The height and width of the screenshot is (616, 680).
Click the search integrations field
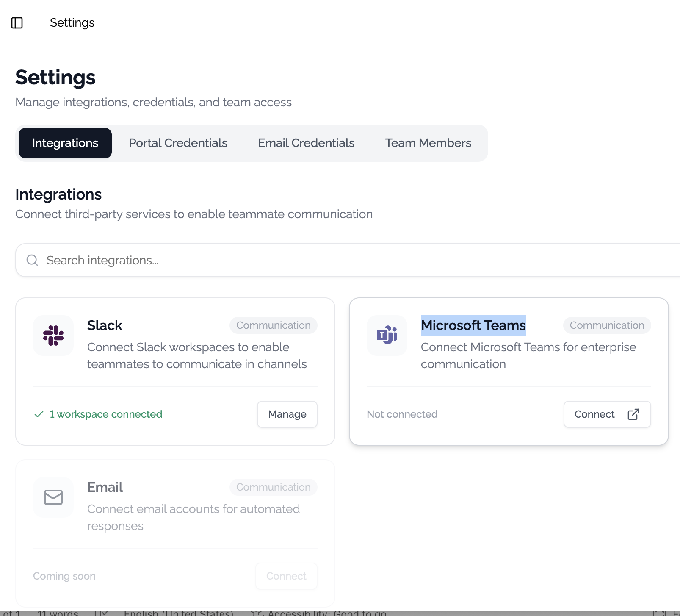(169, 260)
